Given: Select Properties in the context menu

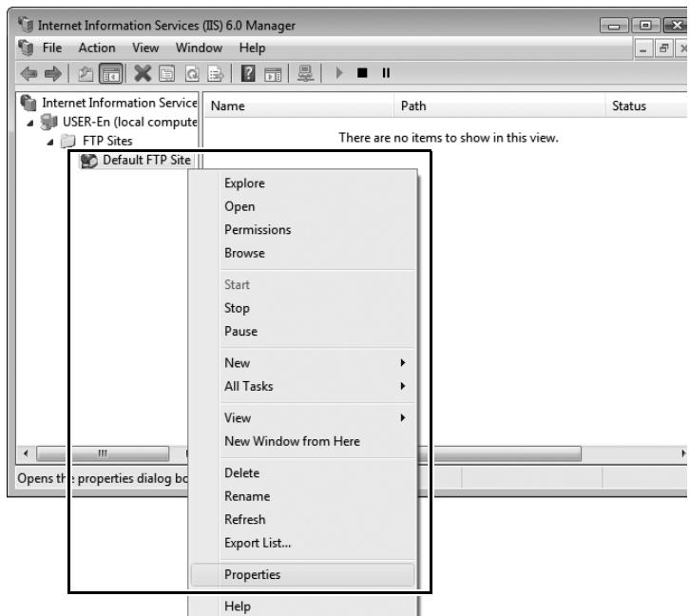Looking at the screenshot, I should (x=303, y=574).
